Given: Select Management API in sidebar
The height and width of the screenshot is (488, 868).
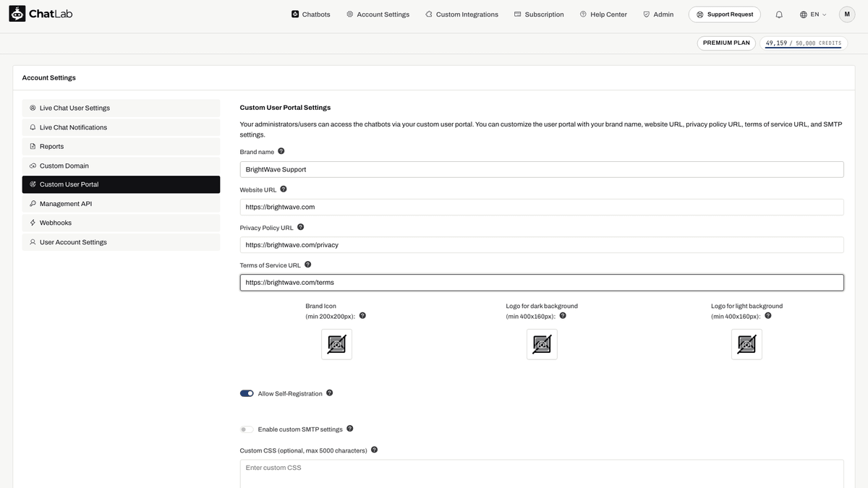Looking at the screenshot, I should (121, 204).
